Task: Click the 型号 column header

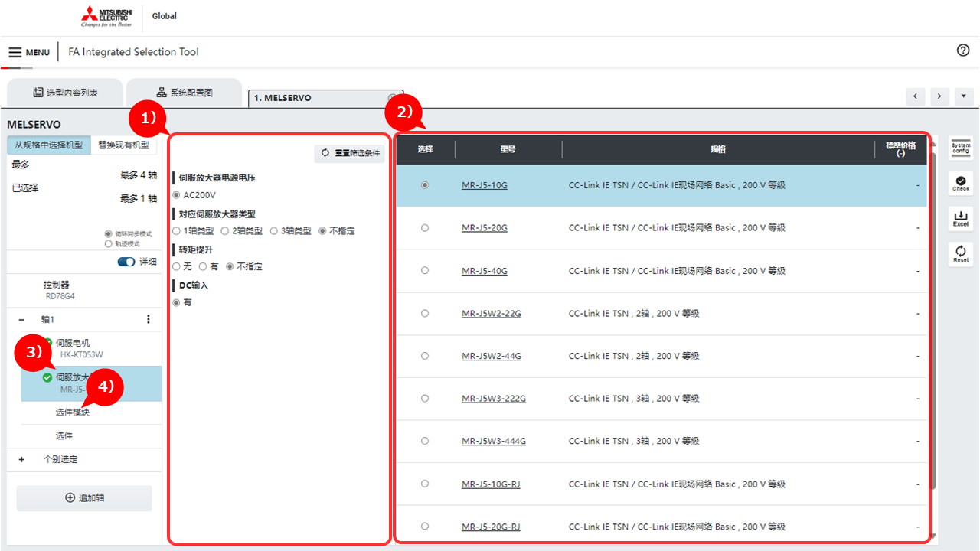Action: click(x=508, y=149)
